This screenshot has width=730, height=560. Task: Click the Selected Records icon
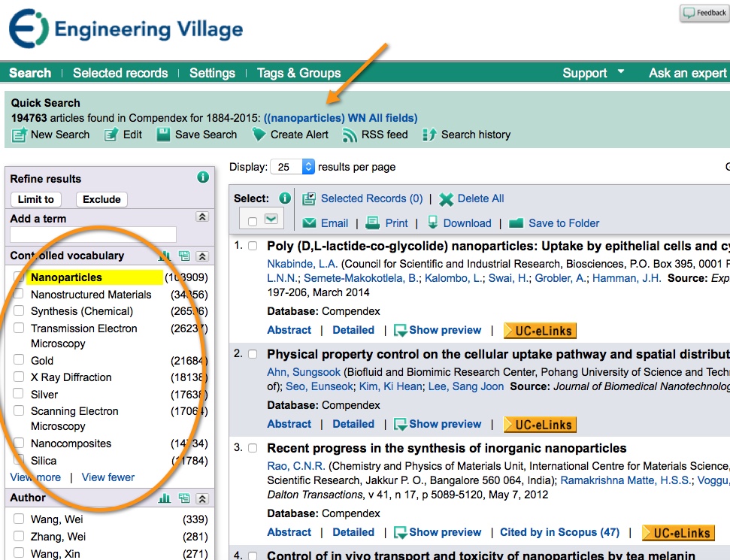click(309, 198)
